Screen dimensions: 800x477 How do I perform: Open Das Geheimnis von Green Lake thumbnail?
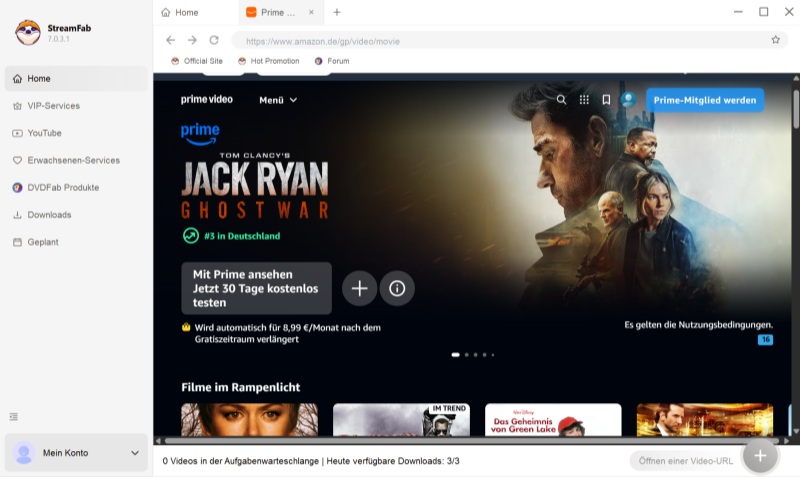pos(553,419)
